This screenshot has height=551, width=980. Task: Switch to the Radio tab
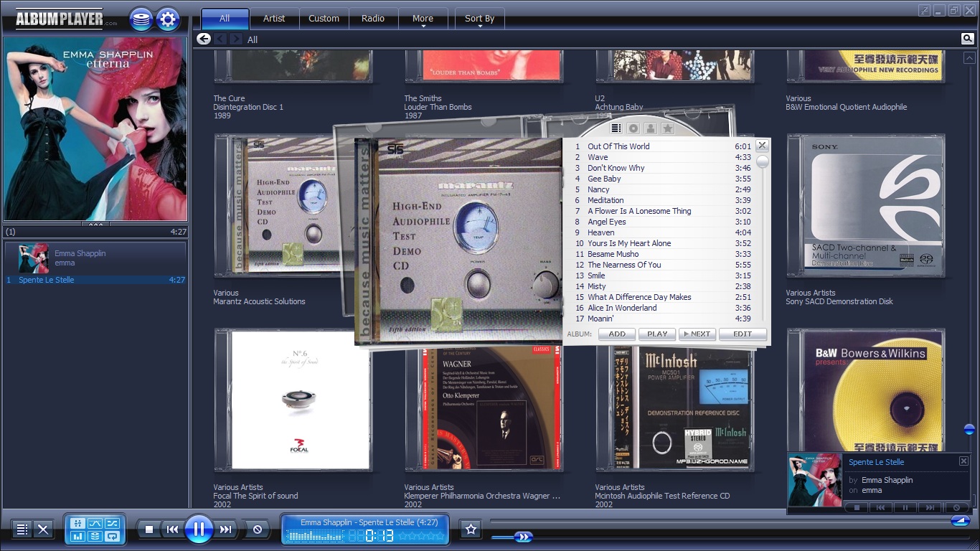[373, 19]
